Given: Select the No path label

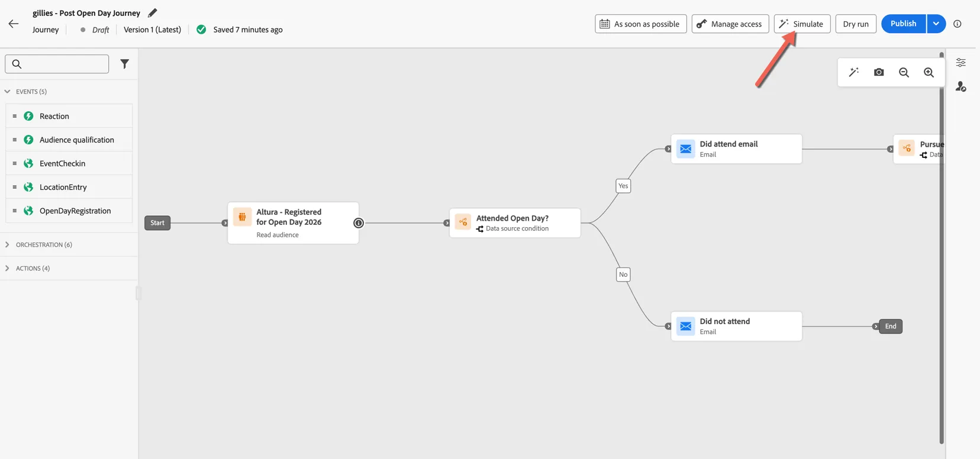Looking at the screenshot, I should (623, 274).
